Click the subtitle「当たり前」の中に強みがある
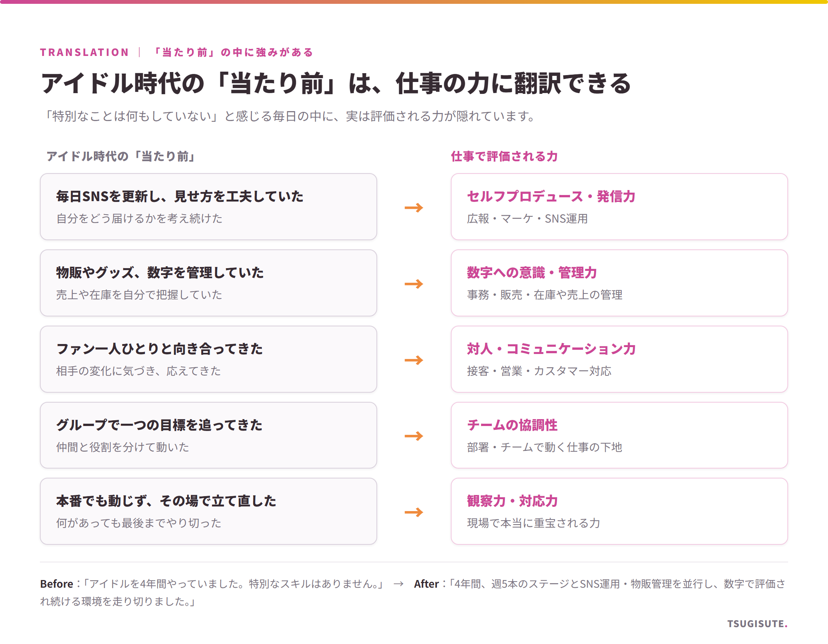The image size is (828, 644). click(233, 52)
